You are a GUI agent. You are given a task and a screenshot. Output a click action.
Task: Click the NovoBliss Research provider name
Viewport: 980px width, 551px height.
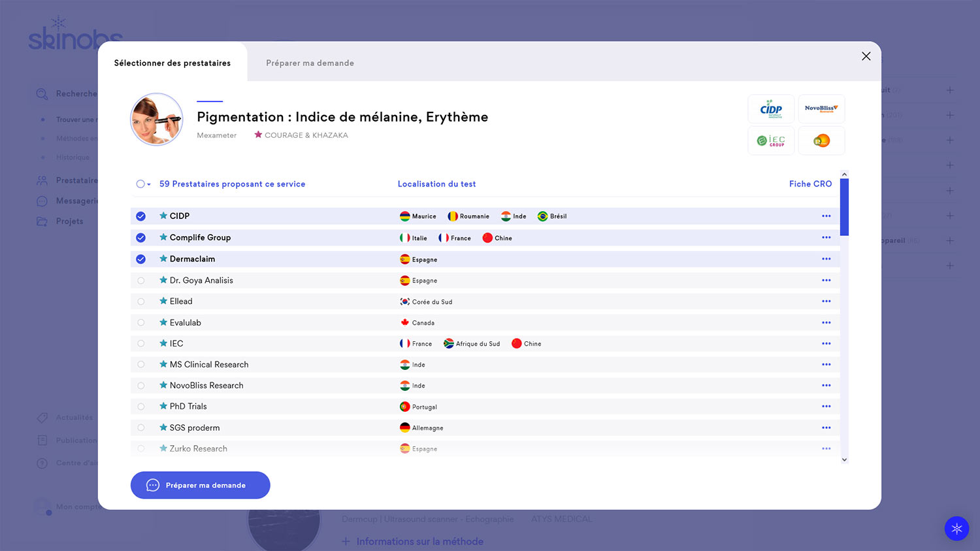[x=206, y=386]
